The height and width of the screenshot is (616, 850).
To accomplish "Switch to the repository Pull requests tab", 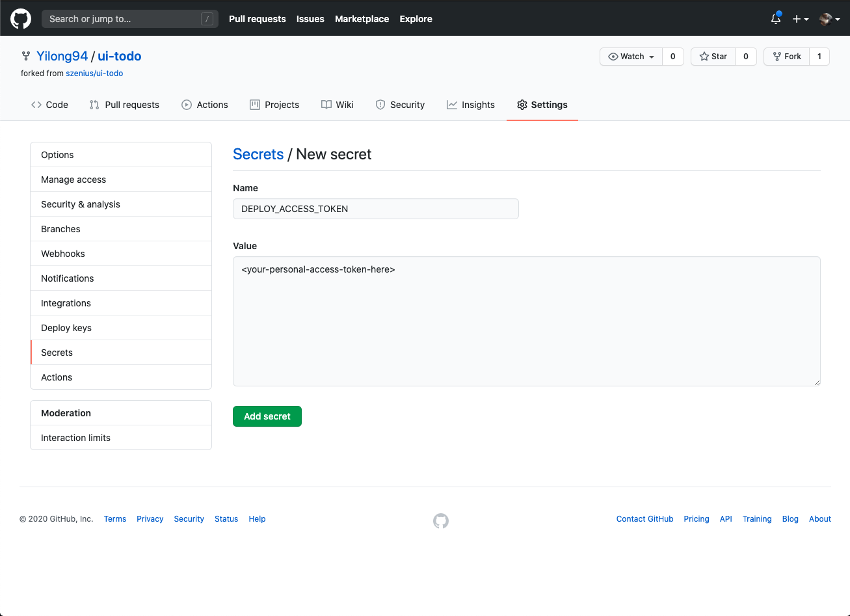I will (124, 105).
